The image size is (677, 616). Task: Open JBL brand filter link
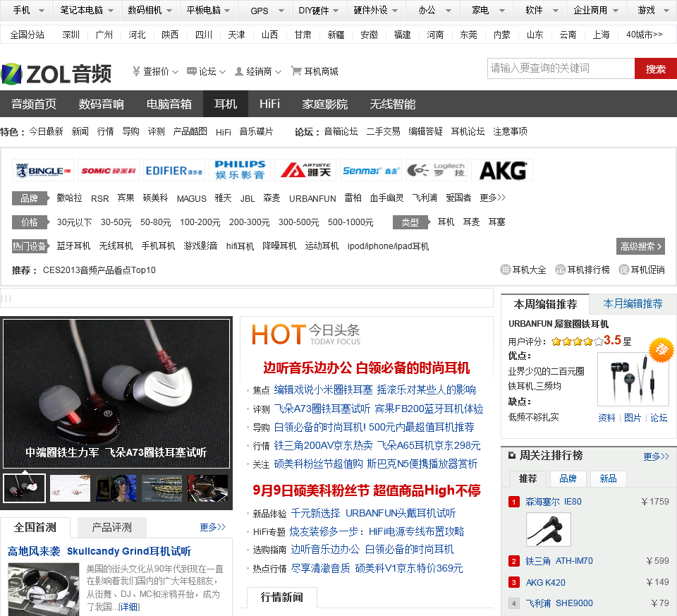[248, 198]
